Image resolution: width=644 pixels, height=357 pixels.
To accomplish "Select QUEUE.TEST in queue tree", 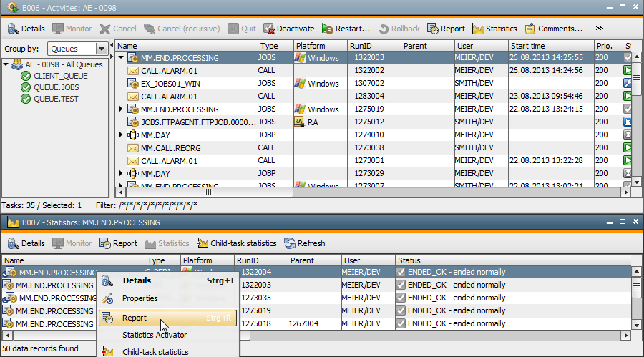I will click(56, 99).
